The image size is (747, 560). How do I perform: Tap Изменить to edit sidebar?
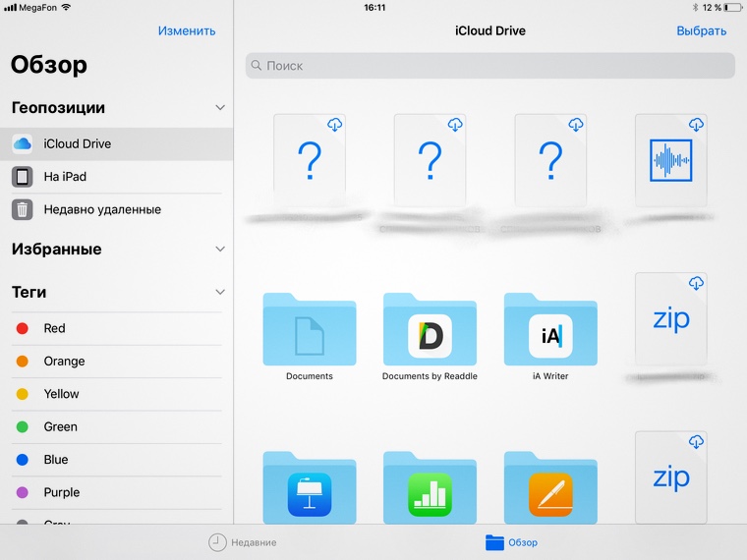coord(187,31)
